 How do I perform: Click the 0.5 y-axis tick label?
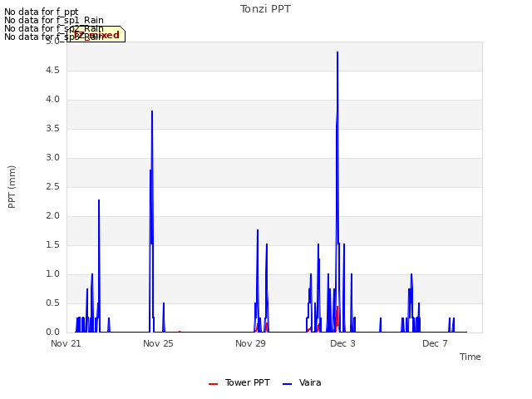pos(52,303)
